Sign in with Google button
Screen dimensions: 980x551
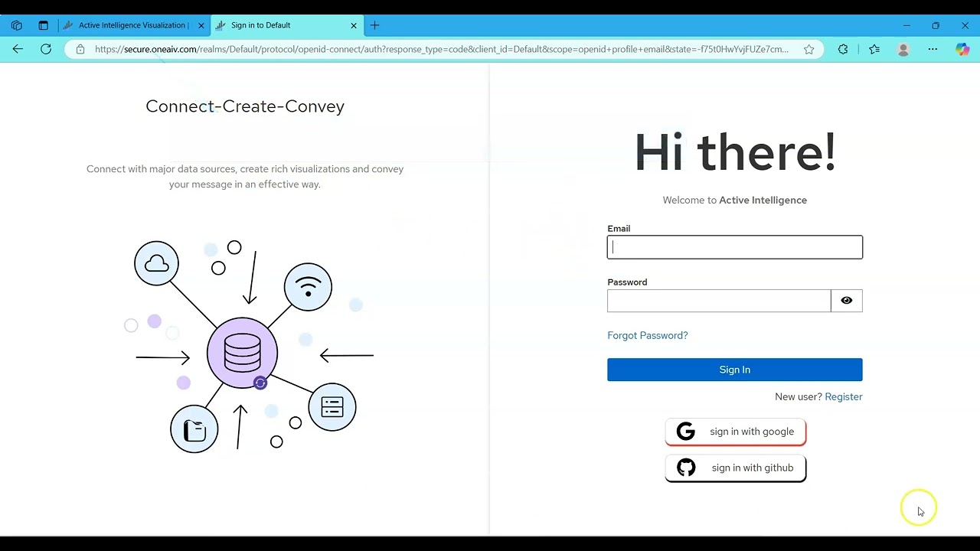(x=735, y=432)
